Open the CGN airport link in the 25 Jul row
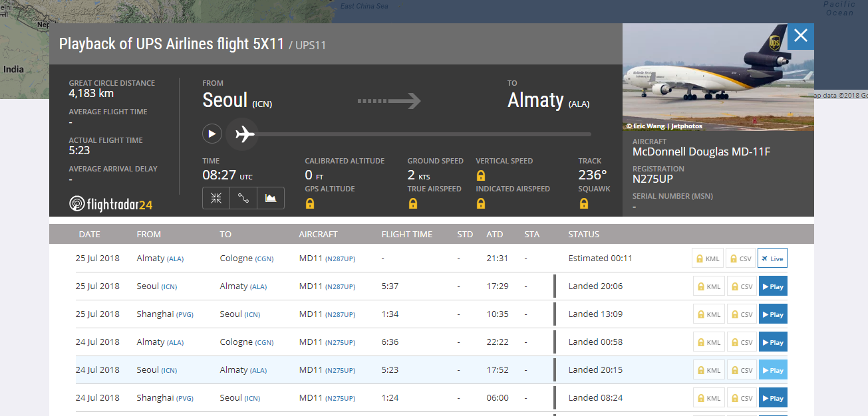The image size is (868, 416). [264, 259]
